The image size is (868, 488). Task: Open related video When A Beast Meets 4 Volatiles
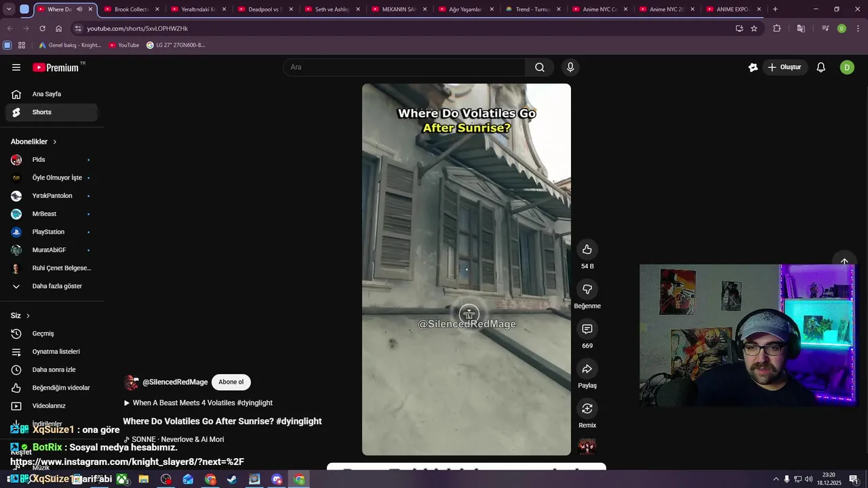click(198, 403)
